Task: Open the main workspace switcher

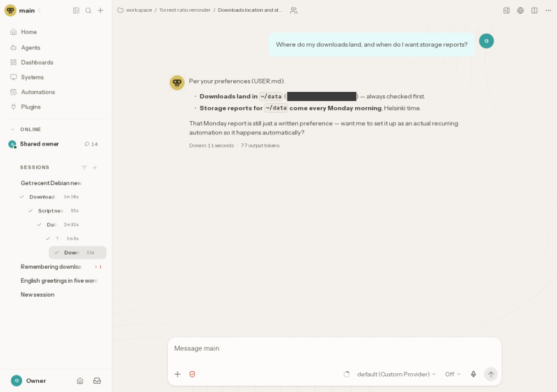Action: click(x=30, y=10)
